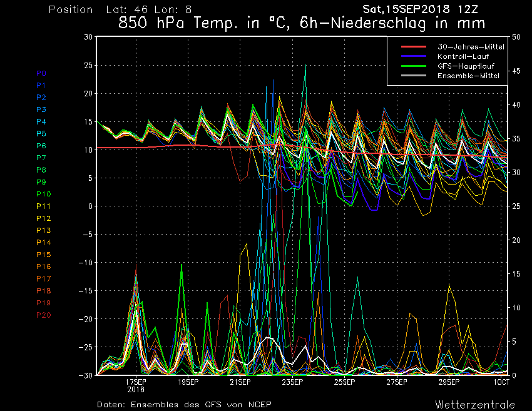Click the blue Kontroll-Lauf legend line
Image resolution: width=532 pixels, height=411 pixels.
pos(414,56)
